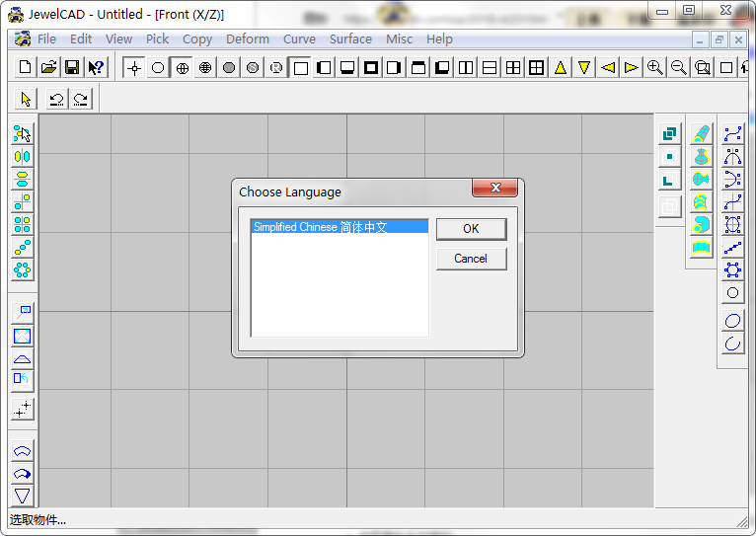Screen dimensions: 756x536
Task: Click the Zoom out magnifier icon
Action: (x=678, y=68)
